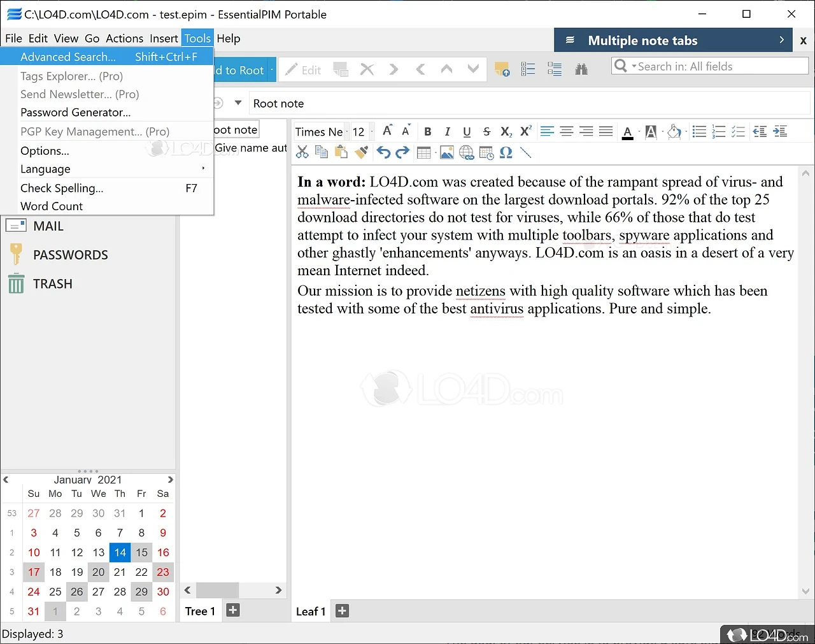Viewport: 815px width, 644px height.
Task: Decrease paragraph indent
Action: point(760,132)
